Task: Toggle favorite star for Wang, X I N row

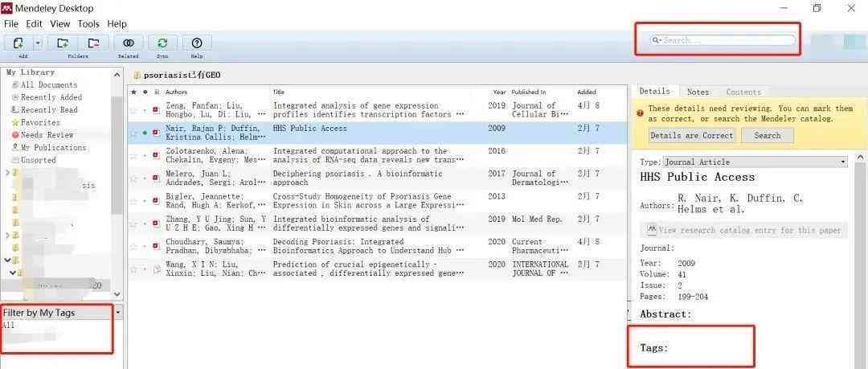Action: coord(133,269)
